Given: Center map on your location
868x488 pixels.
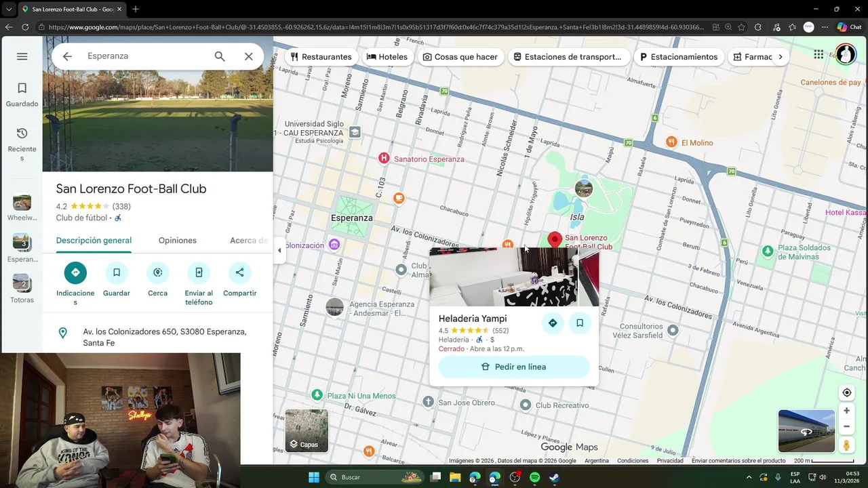Looking at the screenshot, I should point(846,392).
